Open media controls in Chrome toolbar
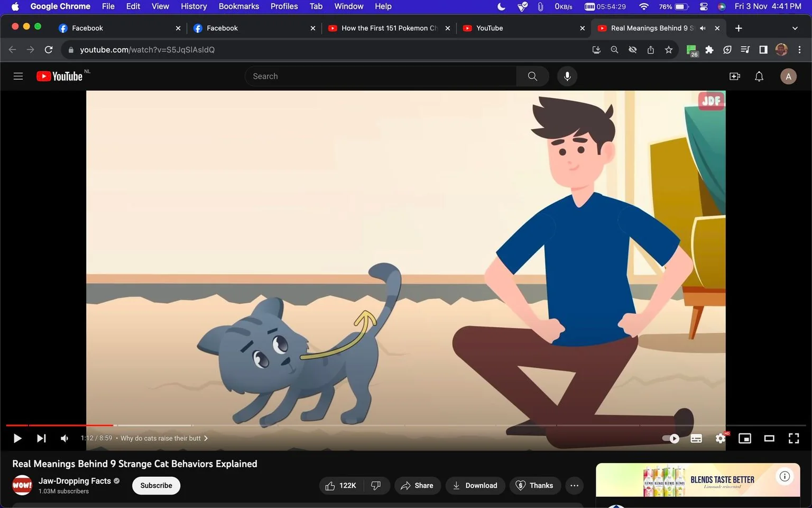 click(x=745, y=49)
